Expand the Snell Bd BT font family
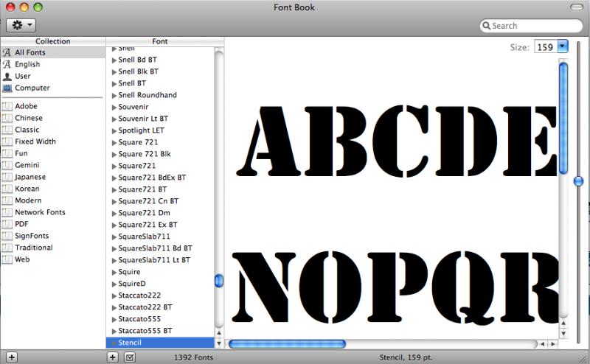This screenshot has height=364, width=590. pyautogui.click(x=114, y=60)
